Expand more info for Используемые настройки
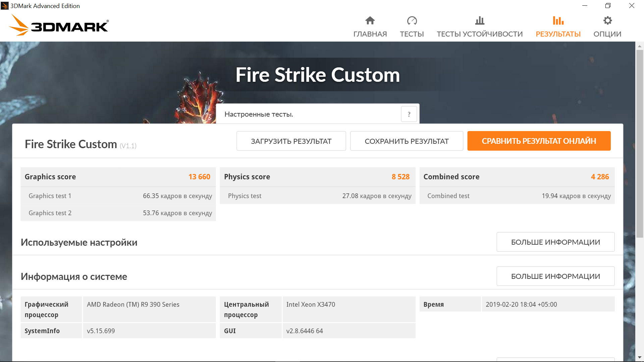The image size is (644, 362). [x=555, y=242]
